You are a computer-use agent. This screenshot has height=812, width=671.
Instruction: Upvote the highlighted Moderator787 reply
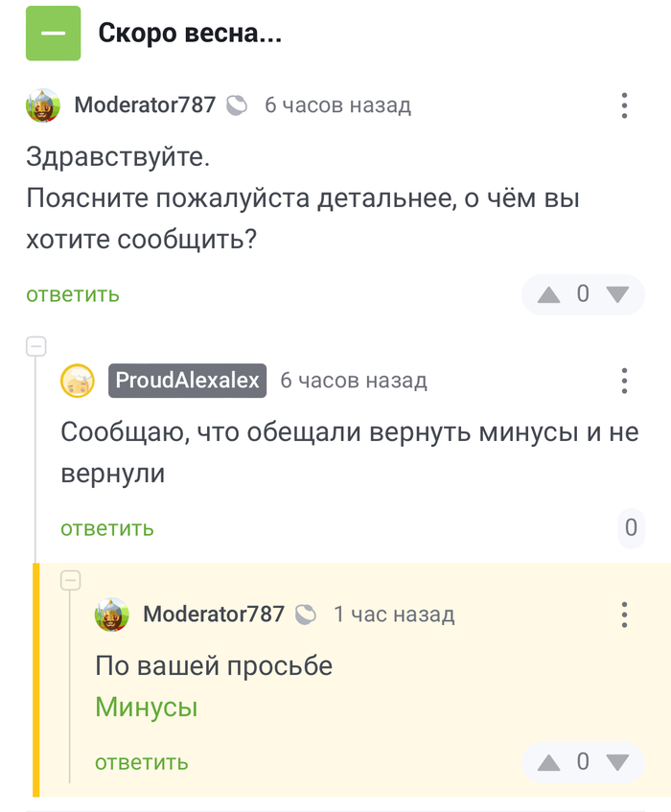549,763
